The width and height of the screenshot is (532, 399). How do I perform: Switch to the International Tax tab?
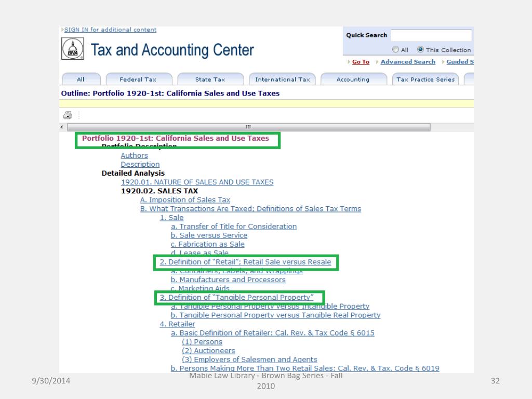coord(282,79)
